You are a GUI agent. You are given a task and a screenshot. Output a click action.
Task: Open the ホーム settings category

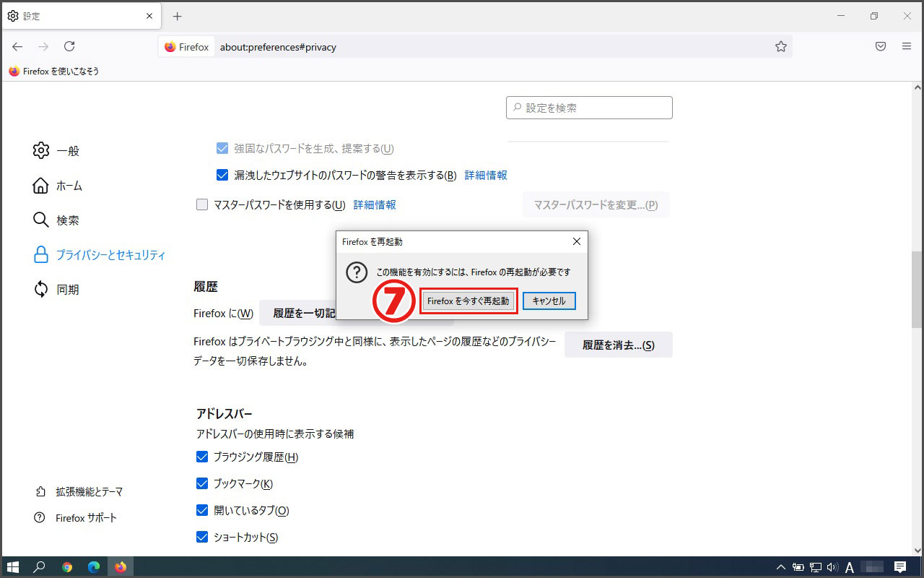click(58, 186)
